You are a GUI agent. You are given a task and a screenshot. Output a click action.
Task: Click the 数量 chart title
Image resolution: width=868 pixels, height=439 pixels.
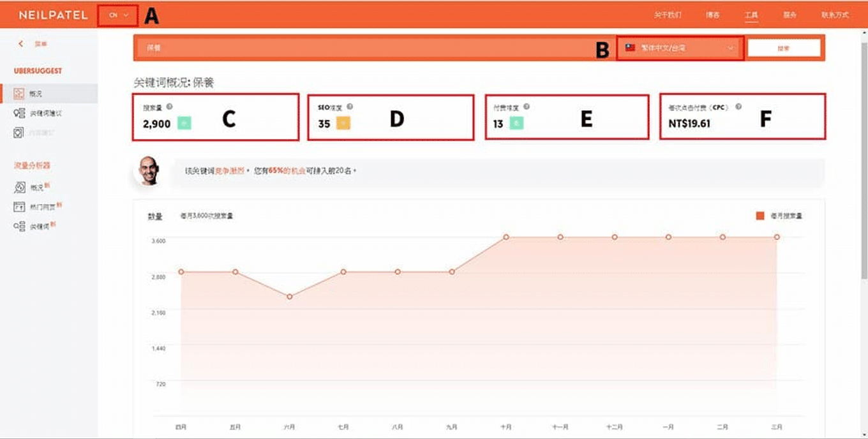[155, 216]
